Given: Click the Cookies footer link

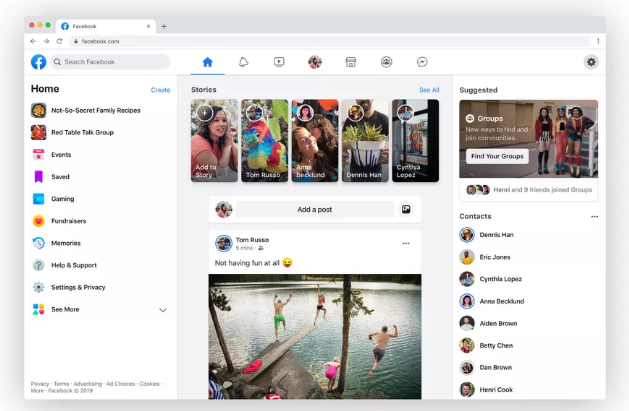Looking at the screenshot, I should point(149,384).
